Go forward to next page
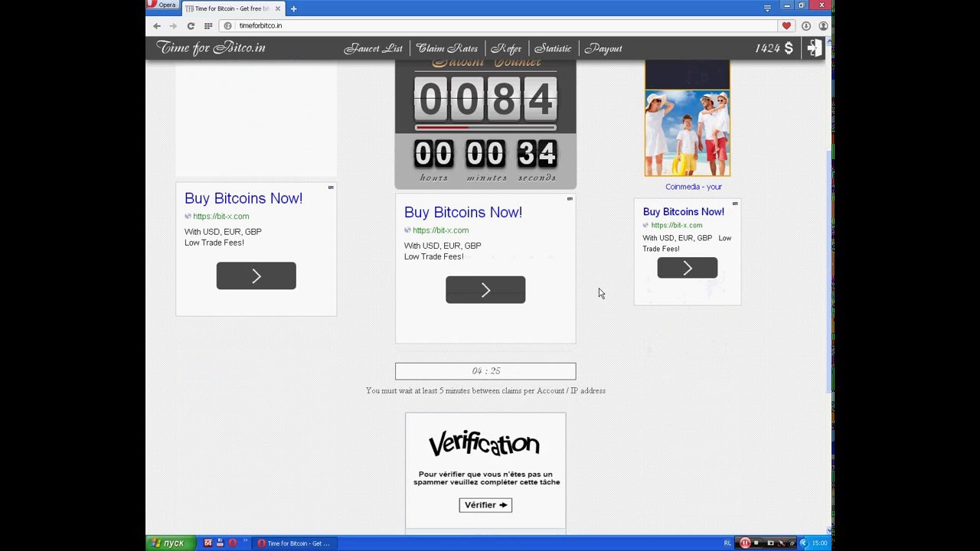This screenshot has height=551, width=980. (x=173, y=25)
